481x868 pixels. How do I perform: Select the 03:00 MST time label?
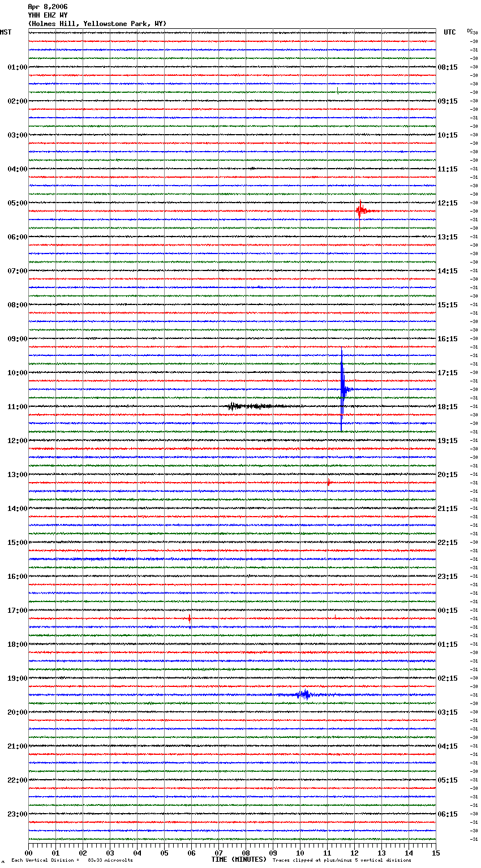17,135
